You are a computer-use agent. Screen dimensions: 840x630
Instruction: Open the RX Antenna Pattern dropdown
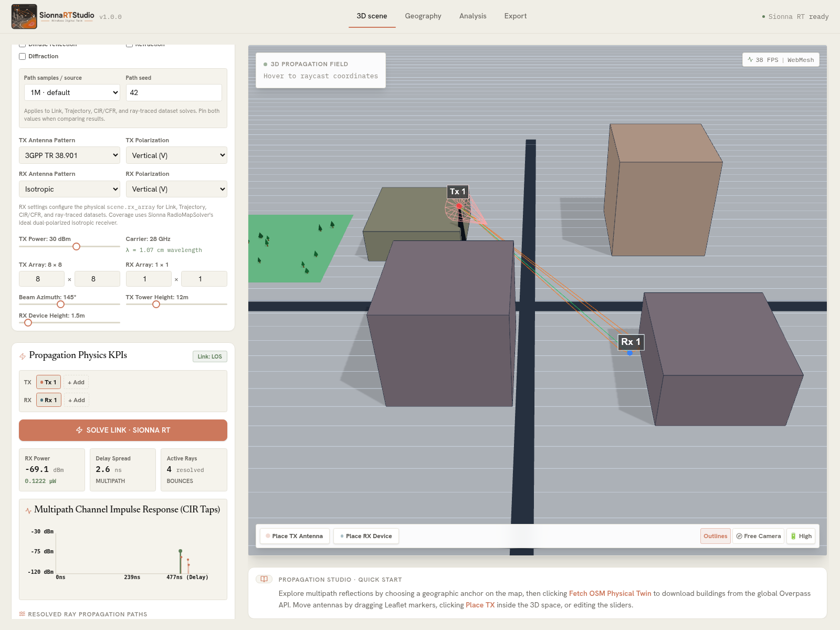[69, 189]
